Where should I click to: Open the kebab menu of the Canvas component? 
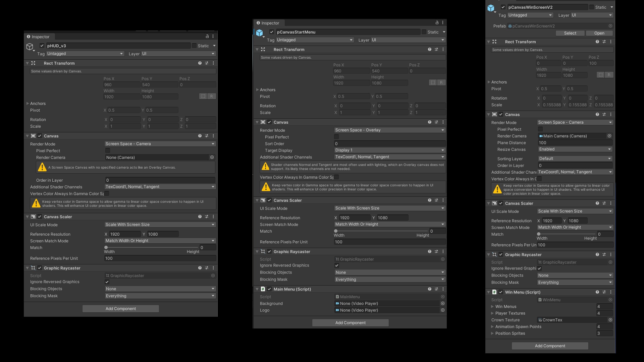point(213,136)
